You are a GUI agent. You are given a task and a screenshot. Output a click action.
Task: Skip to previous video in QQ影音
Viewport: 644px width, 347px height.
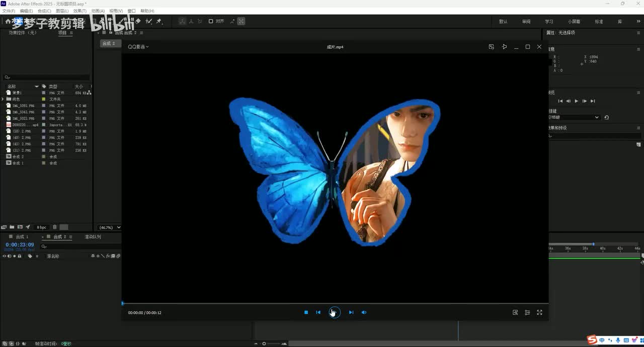pyautogui.click(x=318, y=312)
